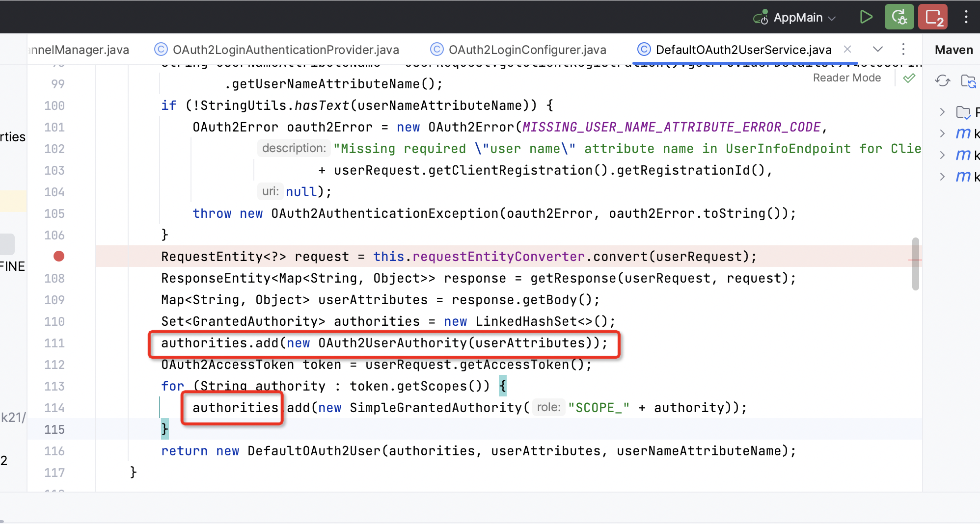The image size is (980, 524).
Task: Open the hidden tabs list chevron
Action: coord(877,49)
